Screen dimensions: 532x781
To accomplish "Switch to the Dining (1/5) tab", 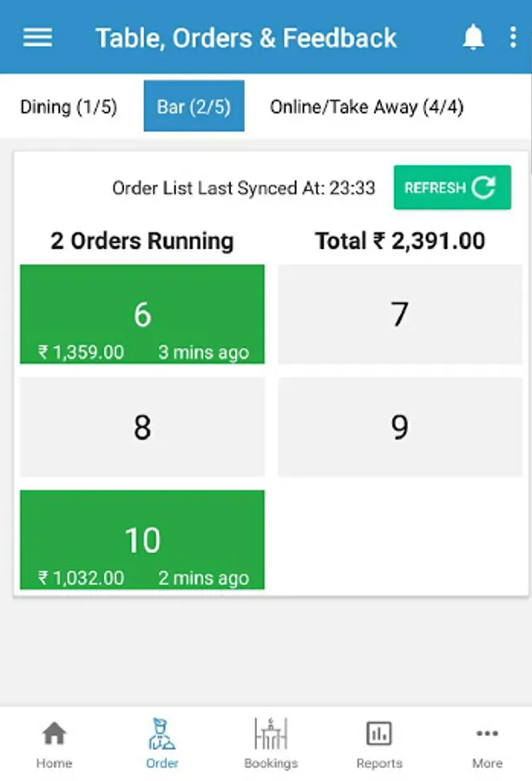I will pos(69,107).
